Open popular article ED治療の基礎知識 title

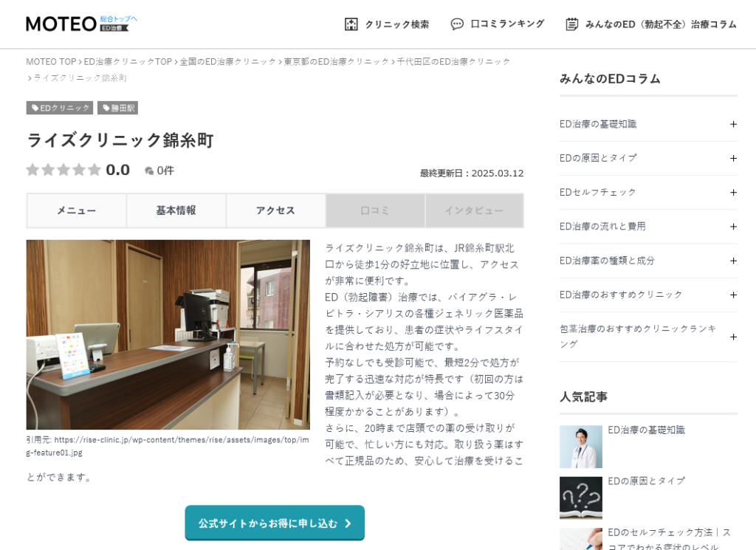coord(646,430)
